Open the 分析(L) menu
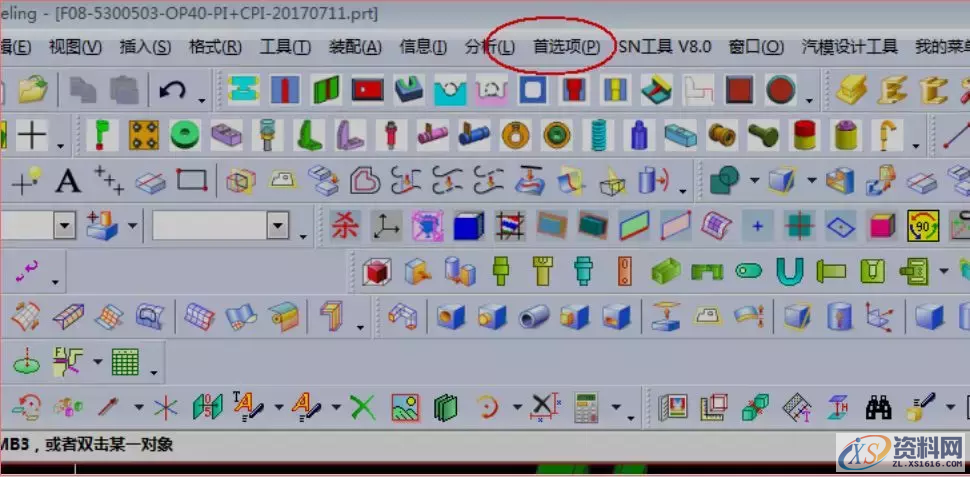970x477 pixels. [489, 47]
